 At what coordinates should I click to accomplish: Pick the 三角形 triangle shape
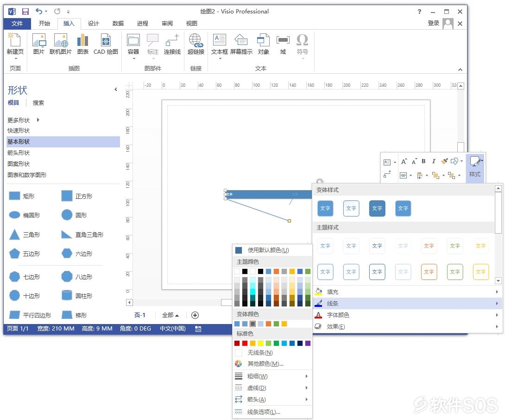tap(25, 235)
